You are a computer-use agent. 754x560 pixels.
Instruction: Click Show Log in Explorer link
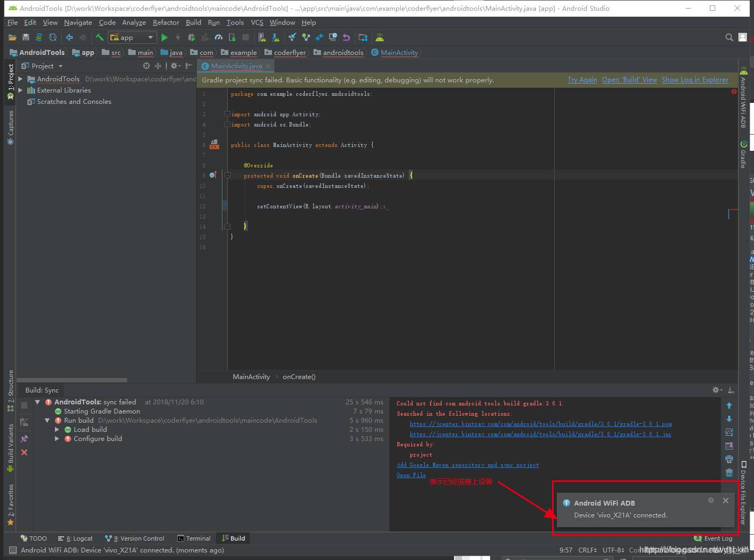click(695, 80)
